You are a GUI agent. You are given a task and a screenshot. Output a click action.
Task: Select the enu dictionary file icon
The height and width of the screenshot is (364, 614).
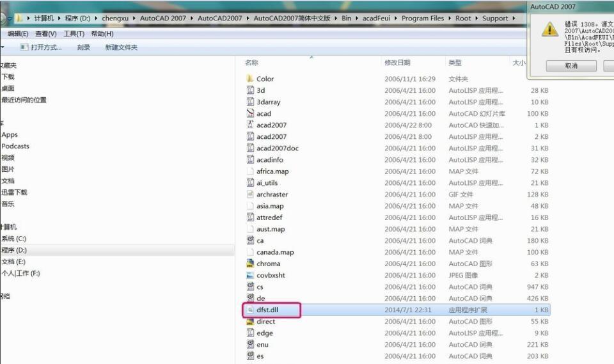pos(250,344)
